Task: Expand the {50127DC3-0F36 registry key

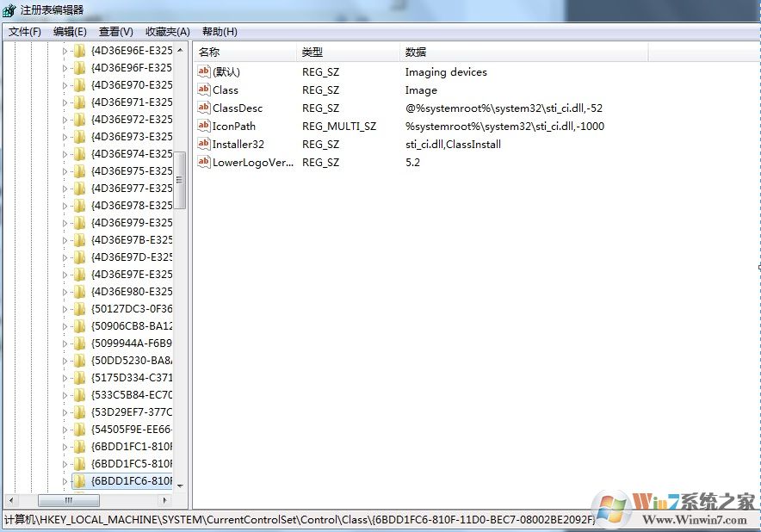Action: click(66, 308)
